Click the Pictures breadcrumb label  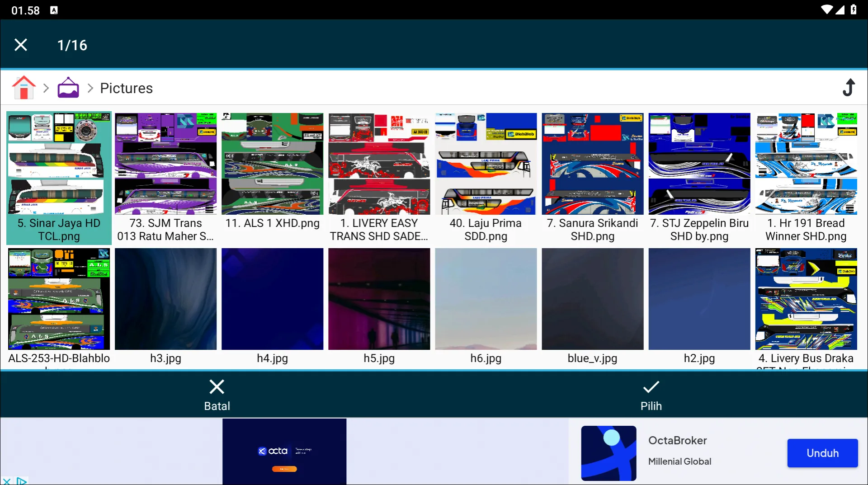click(126, 88)
